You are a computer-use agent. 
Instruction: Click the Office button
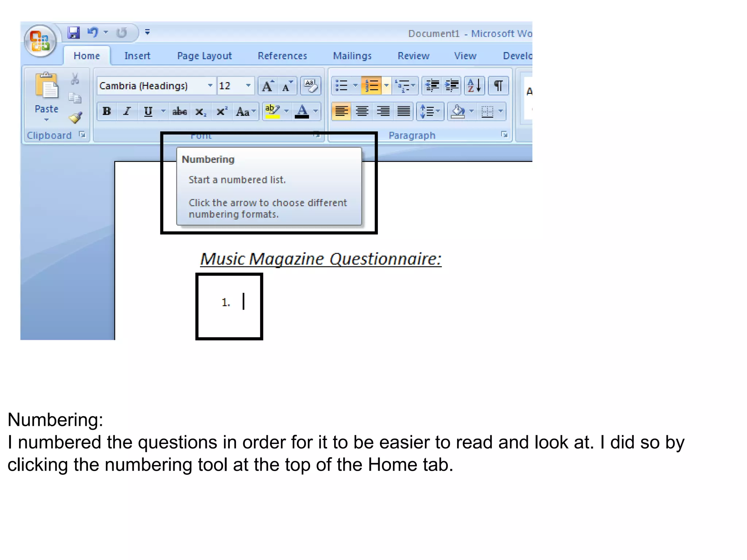click(40, 41)
